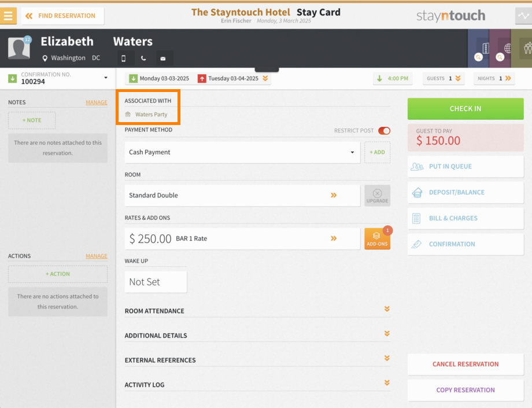Open the Standard Double room details
This screenshot has width=532, height=408.
(242, 196)
